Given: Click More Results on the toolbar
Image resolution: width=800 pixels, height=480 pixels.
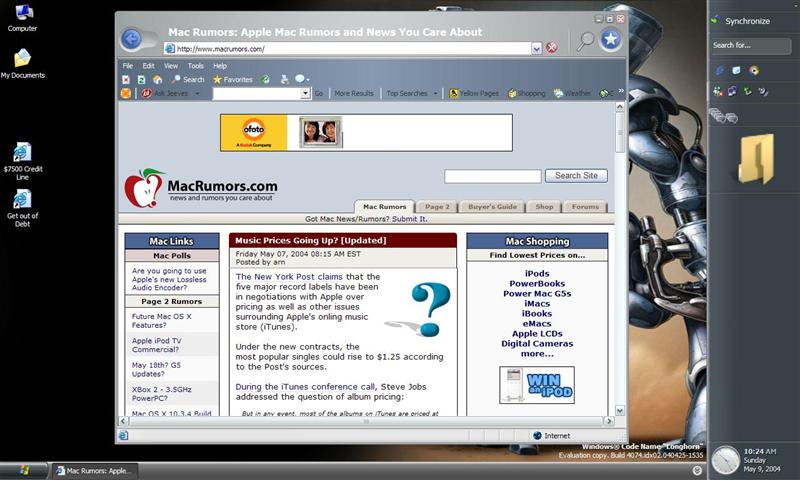Looking at the screenshot, I should pos(354,93).
